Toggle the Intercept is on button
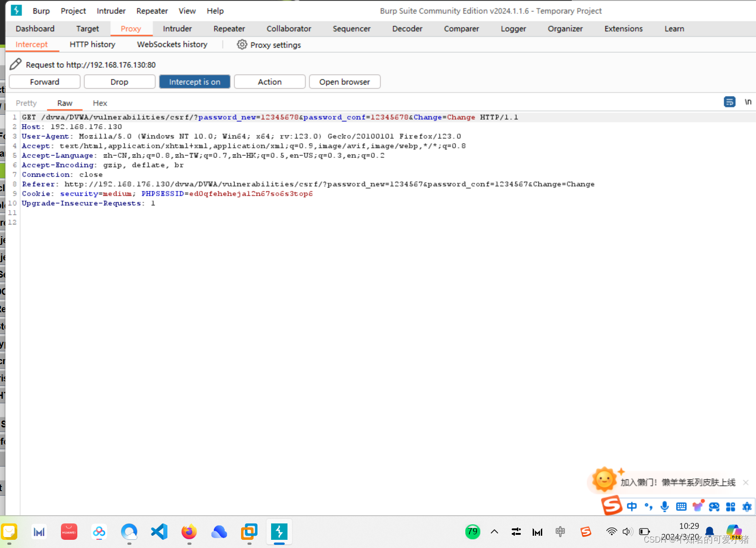This screenshot has width=756, height=548. click(x=195, y=81)
